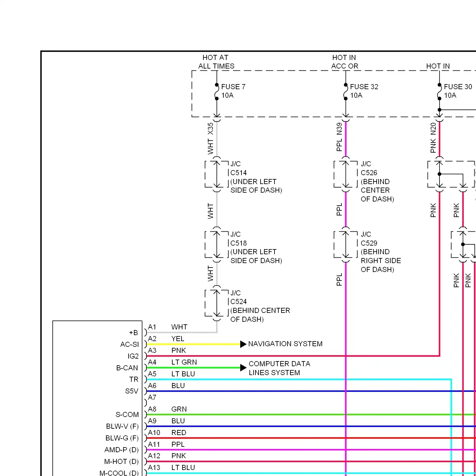Click the S5V terminal name
476x476 pixels.
coord(132,391)
